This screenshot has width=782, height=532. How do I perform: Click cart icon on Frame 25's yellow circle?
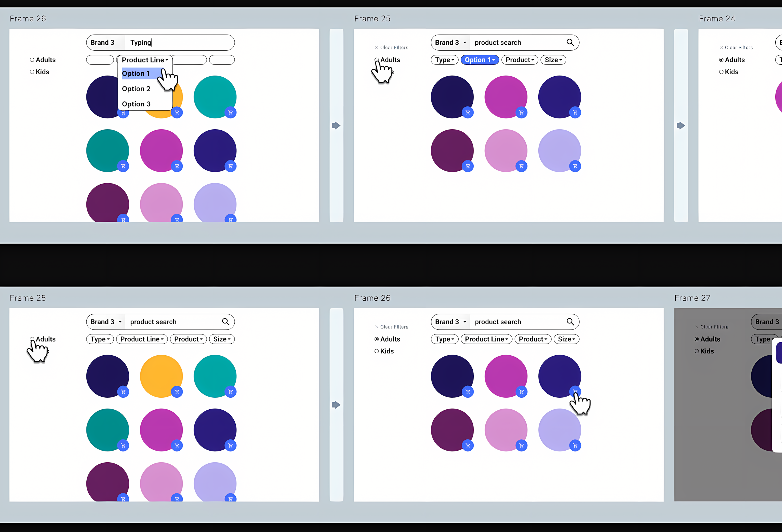[x=177, y=392]
